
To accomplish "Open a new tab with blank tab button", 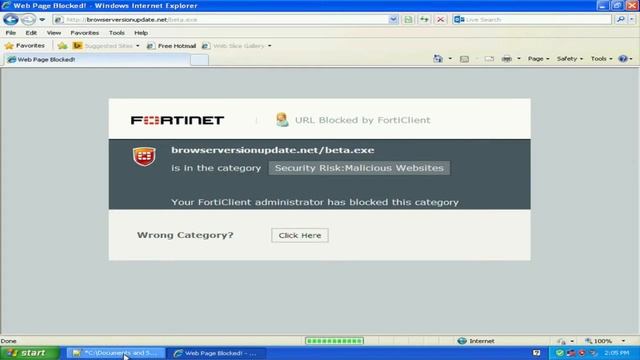I will (x=199, y=60).
